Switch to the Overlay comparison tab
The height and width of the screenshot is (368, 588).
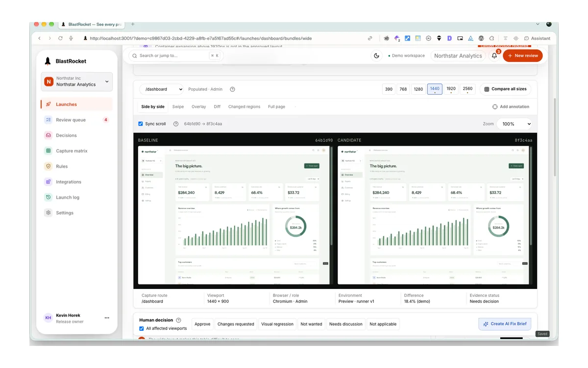point(199,106)
